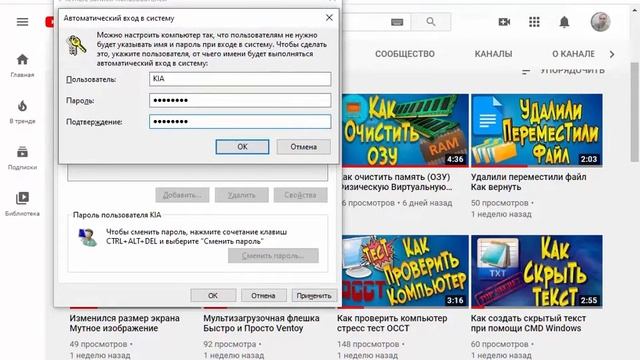
Task: Click the page vertical scrollbar
Action: click(x=634, y=112)
